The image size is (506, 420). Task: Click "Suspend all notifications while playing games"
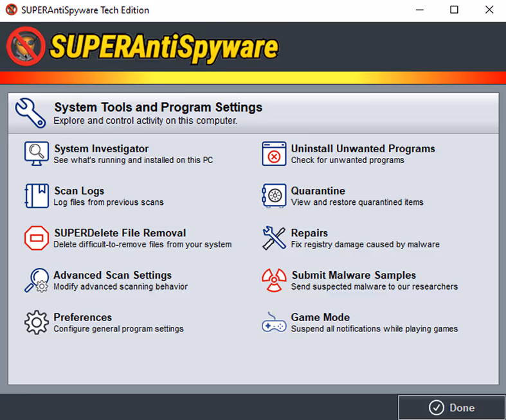tap(374, 329)
